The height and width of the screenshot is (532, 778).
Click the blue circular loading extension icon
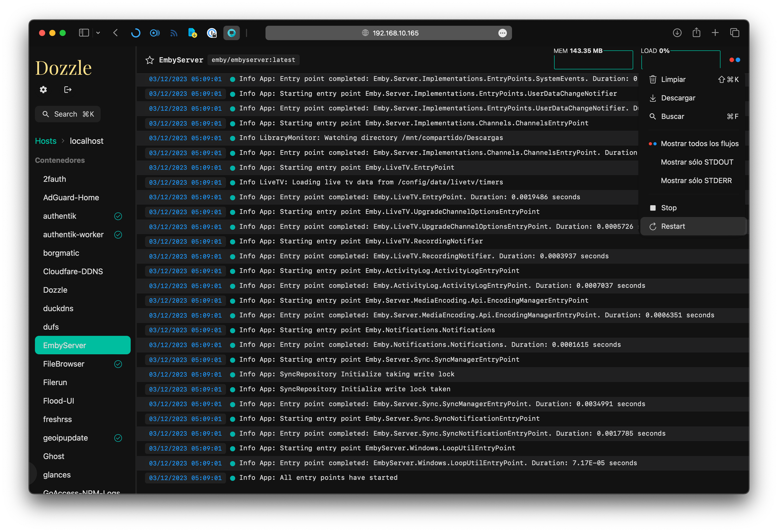[x=135, y=33]
